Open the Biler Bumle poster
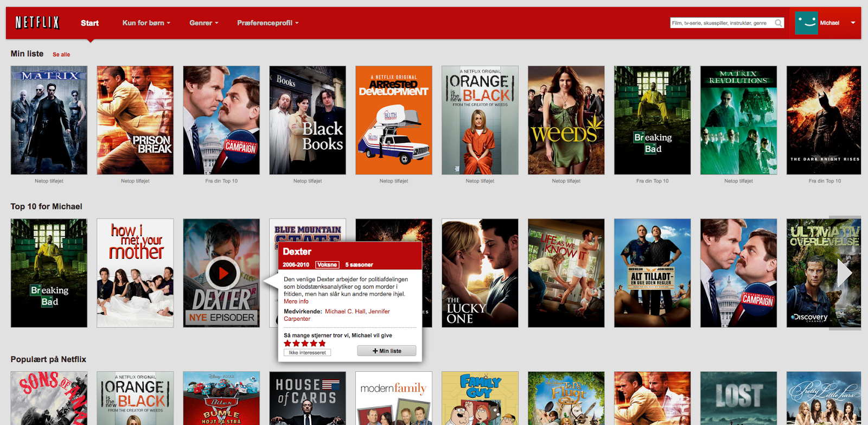The width and height of the screenshot is (868, 425). 221,398
